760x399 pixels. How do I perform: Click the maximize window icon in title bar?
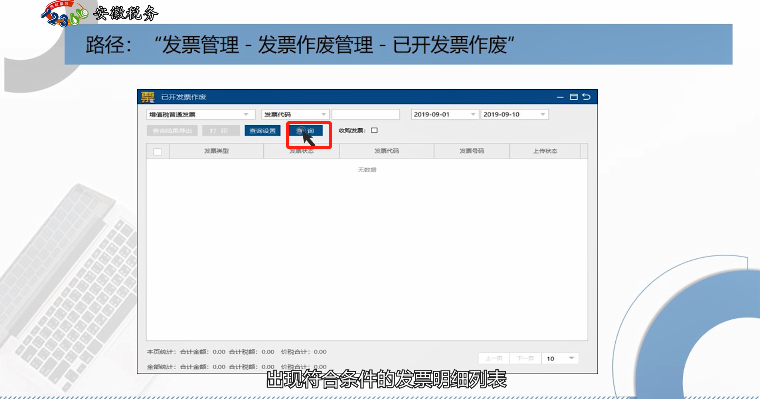[x=573, y=97]
